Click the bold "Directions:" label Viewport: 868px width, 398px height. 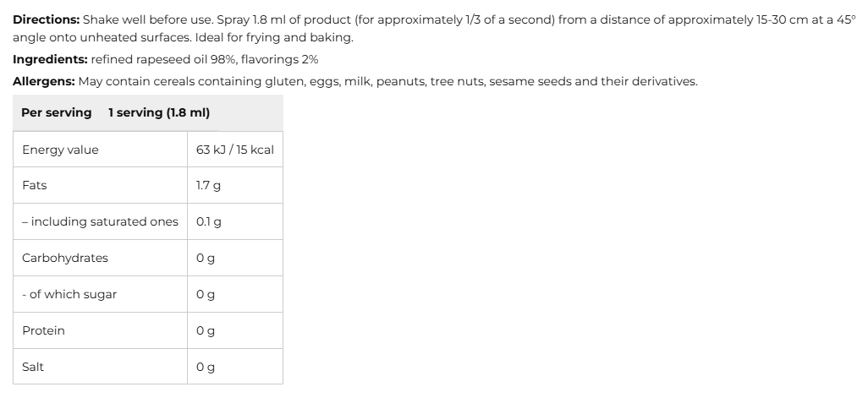pos(46,19)
